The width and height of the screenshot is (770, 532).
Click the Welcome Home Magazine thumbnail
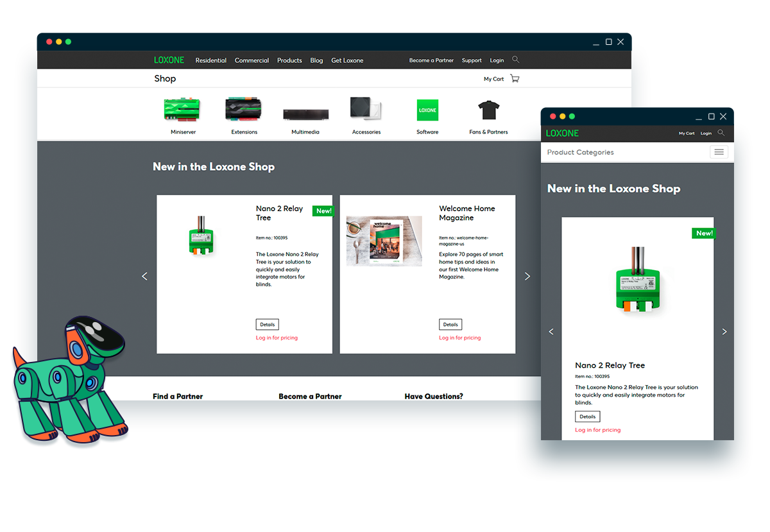[384, 241]
